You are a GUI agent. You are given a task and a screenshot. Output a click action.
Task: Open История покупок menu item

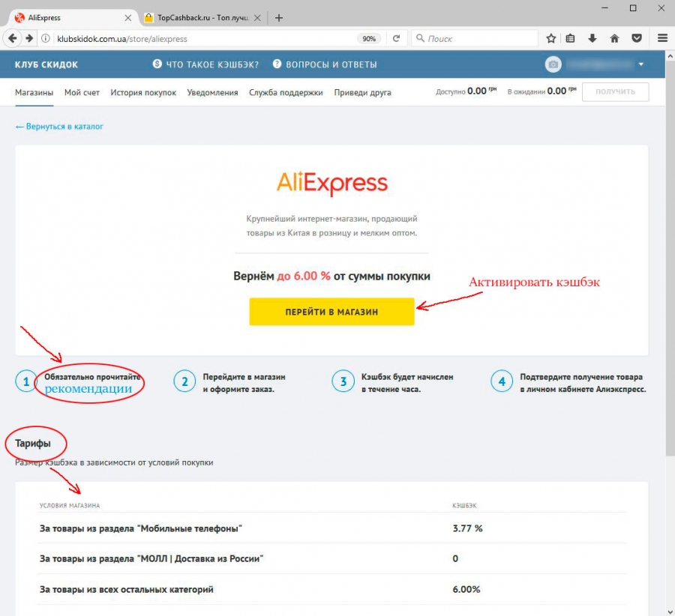pyautogui.click(x=143, y=92)
